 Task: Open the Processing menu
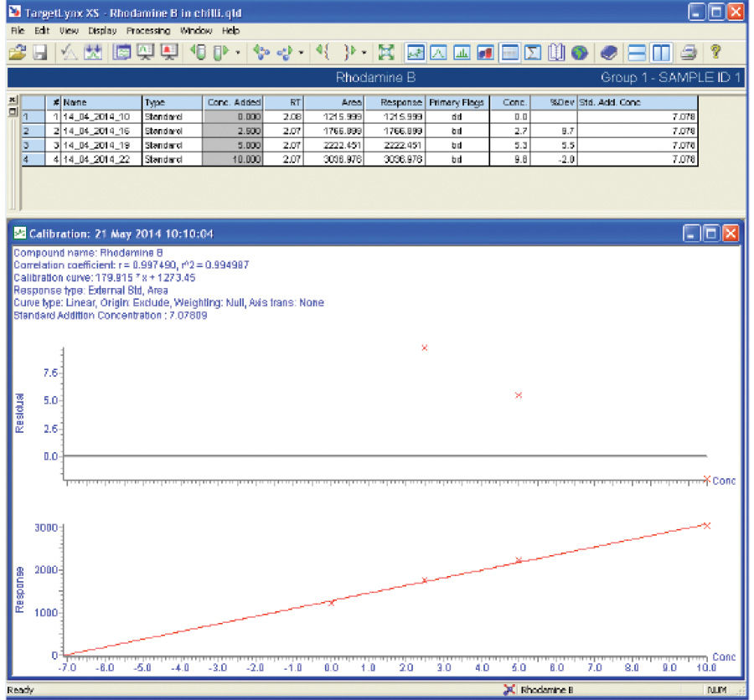point(148,31)
